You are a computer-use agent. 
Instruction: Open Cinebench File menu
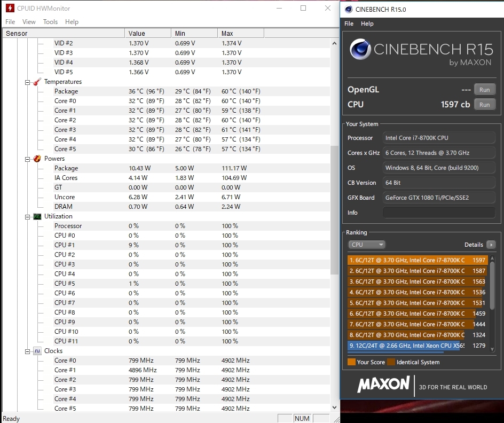coord(349,23)
